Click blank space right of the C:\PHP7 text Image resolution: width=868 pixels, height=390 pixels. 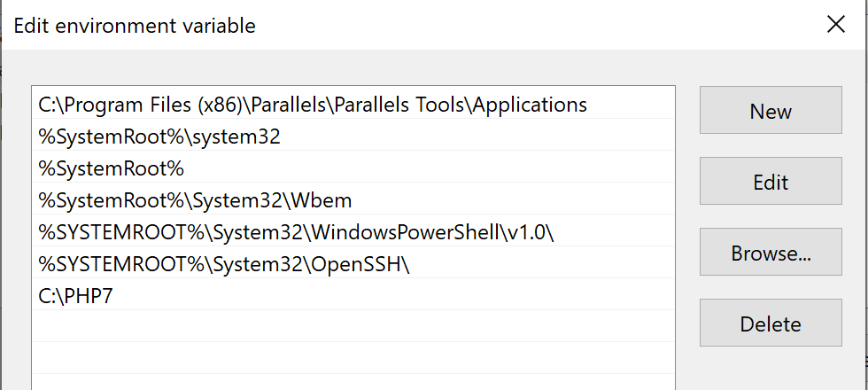pyautogui.click(x=399, y=296)
